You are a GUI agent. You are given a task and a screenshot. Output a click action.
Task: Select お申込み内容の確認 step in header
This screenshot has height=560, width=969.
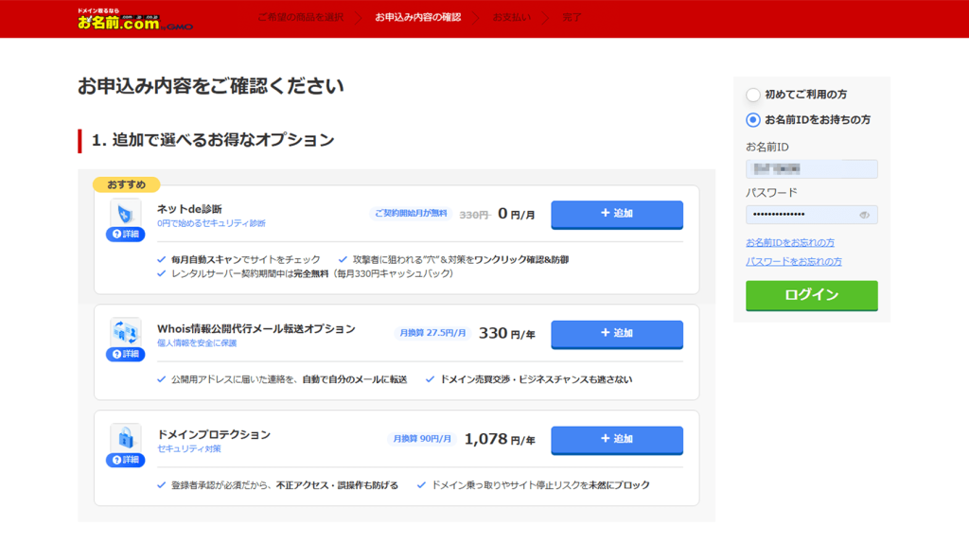(x=417, y=17)
